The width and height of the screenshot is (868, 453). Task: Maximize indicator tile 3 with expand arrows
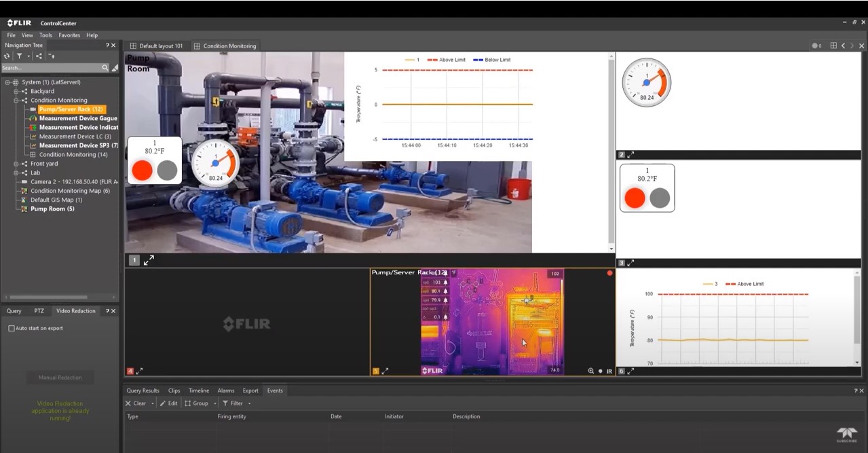(630, 263)
